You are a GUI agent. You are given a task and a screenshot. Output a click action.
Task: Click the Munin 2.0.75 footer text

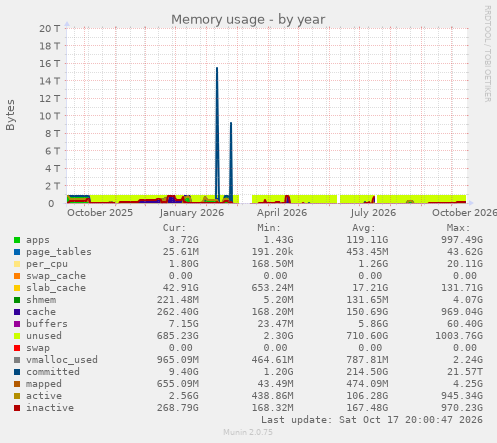point(248,432)
